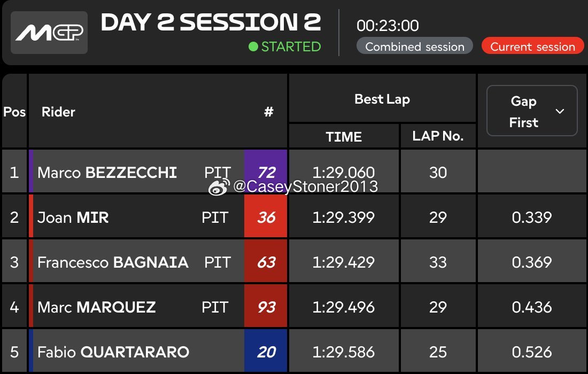
Task: Select the Current session toggle
Action: pos(532,46)
